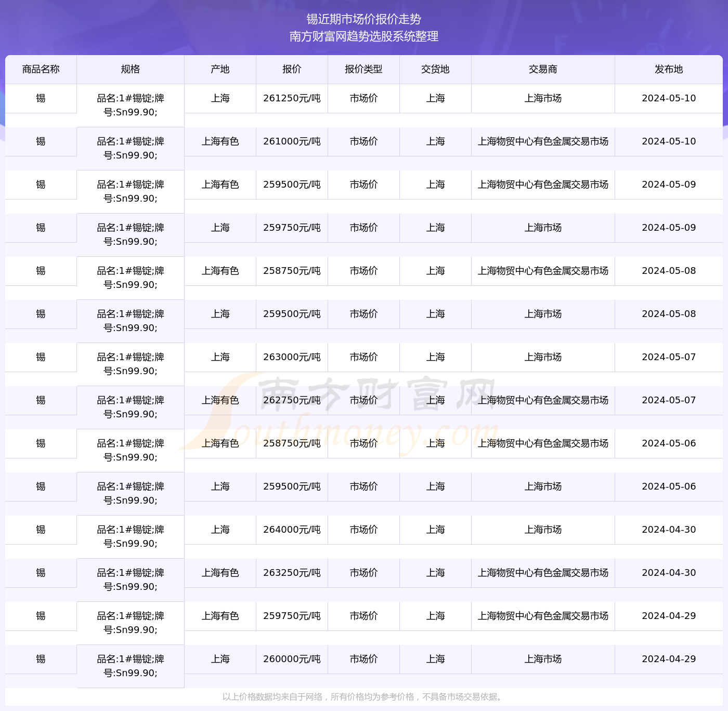Screen dimensions: 728x711
Task: Select the price 263000元/吨
Action: [292, 357]
